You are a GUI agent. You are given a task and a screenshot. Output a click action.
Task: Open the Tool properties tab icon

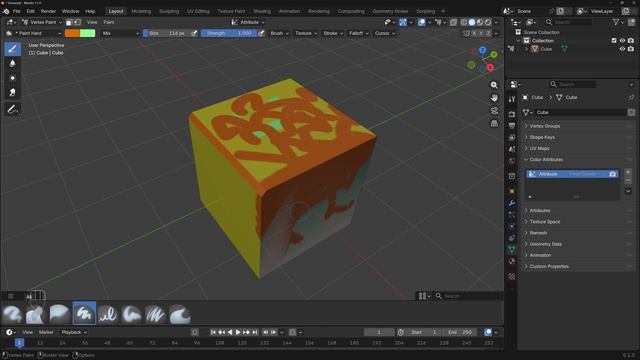(x=512, y=99)
